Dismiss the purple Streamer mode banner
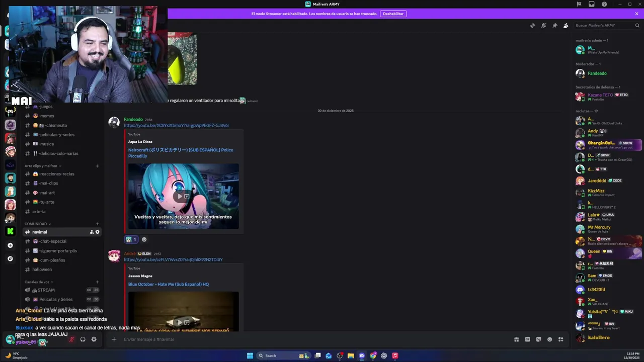The image size is (644, 362). tap(637, 14)
